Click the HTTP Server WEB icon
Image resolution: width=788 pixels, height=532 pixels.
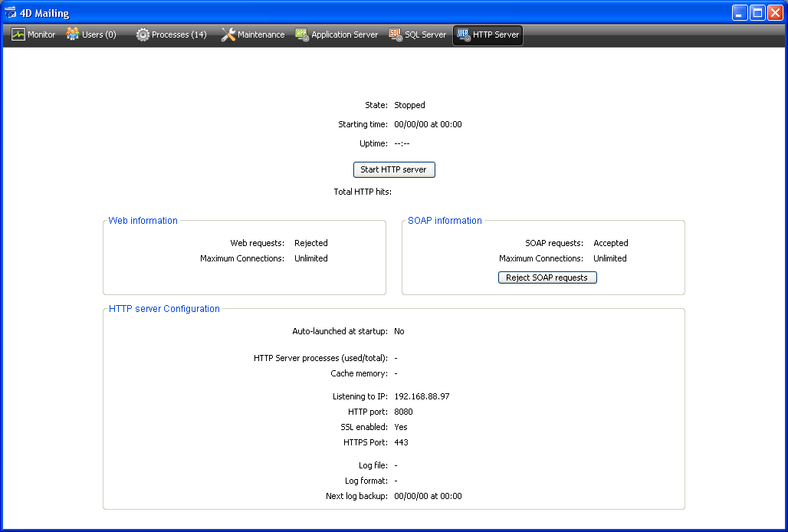pyautogui.click(x=463, y=34)
